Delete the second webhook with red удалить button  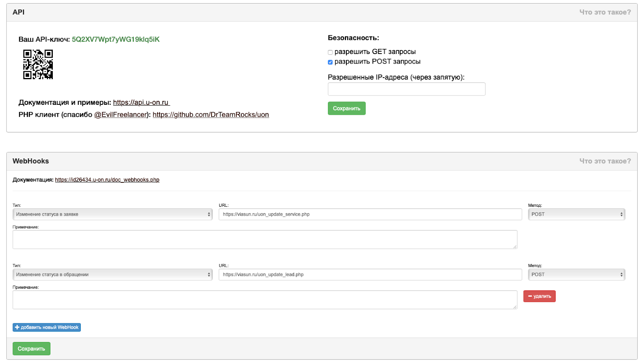(539, 296)
